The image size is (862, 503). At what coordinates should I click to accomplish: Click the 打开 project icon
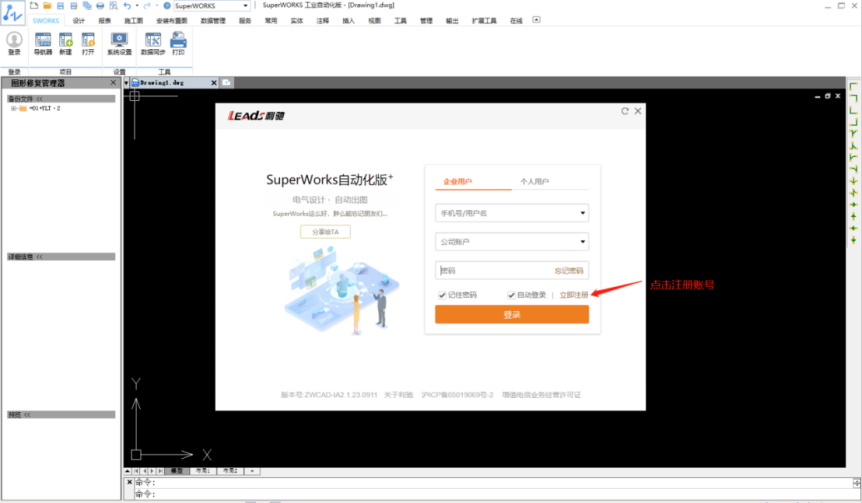(x=88, y=41)
